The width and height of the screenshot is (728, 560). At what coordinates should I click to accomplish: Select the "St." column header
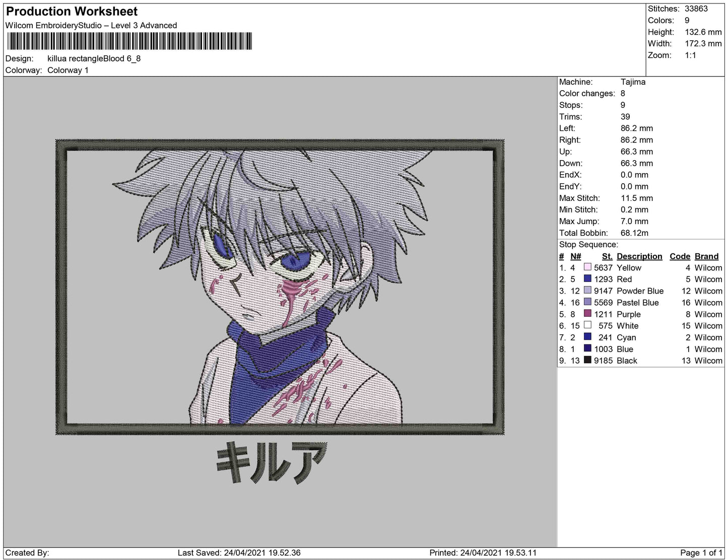coord(607,256)
